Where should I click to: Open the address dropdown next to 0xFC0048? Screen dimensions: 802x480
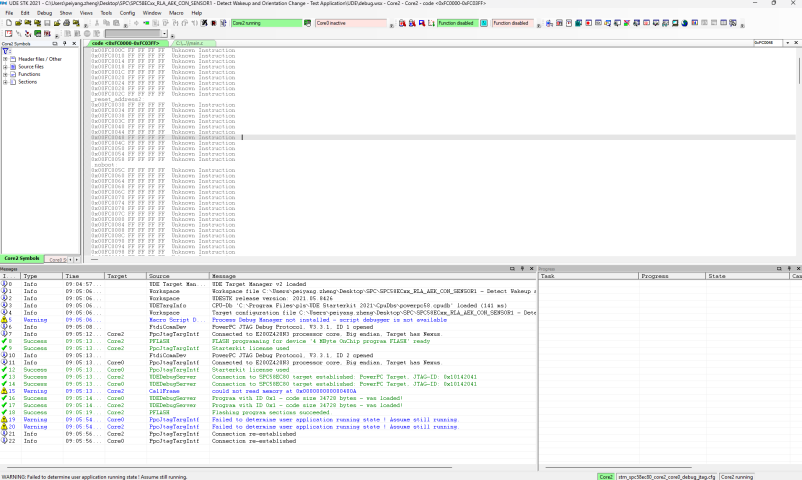coord(788,43)
